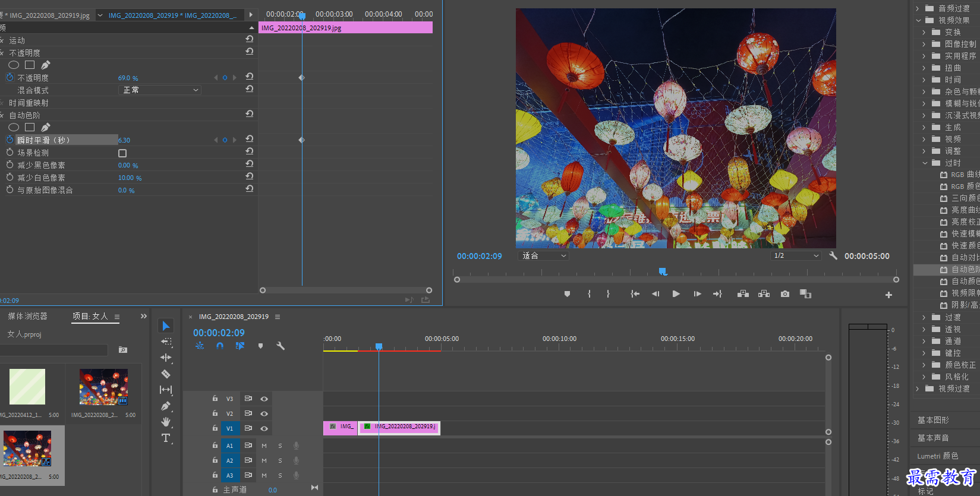Open 项目: 女人 panel tab

90,316
